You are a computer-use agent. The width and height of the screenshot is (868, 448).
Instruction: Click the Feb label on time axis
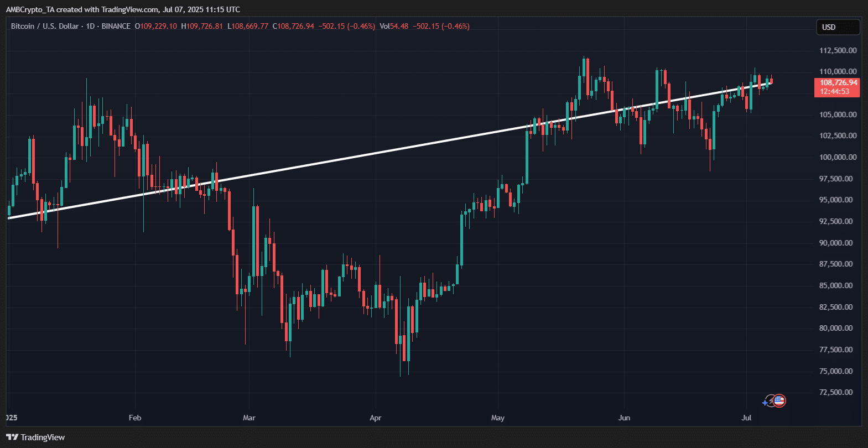click(135, 418)
